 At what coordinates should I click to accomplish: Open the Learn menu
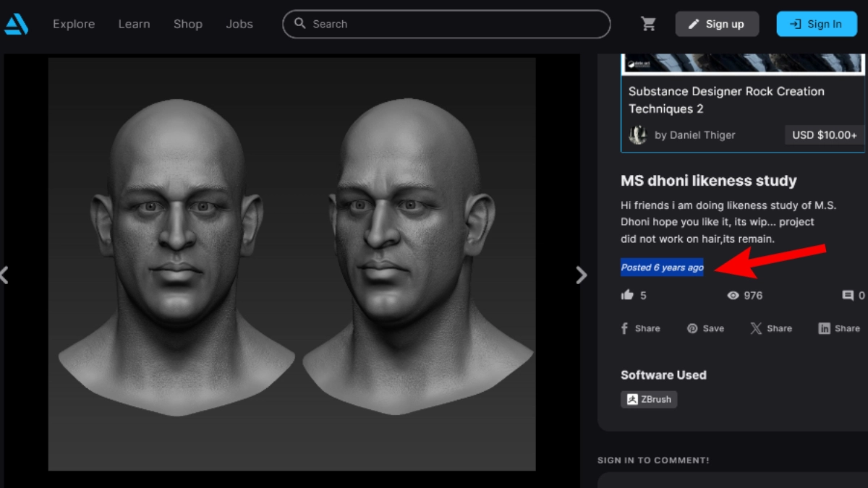pos(134,24)
